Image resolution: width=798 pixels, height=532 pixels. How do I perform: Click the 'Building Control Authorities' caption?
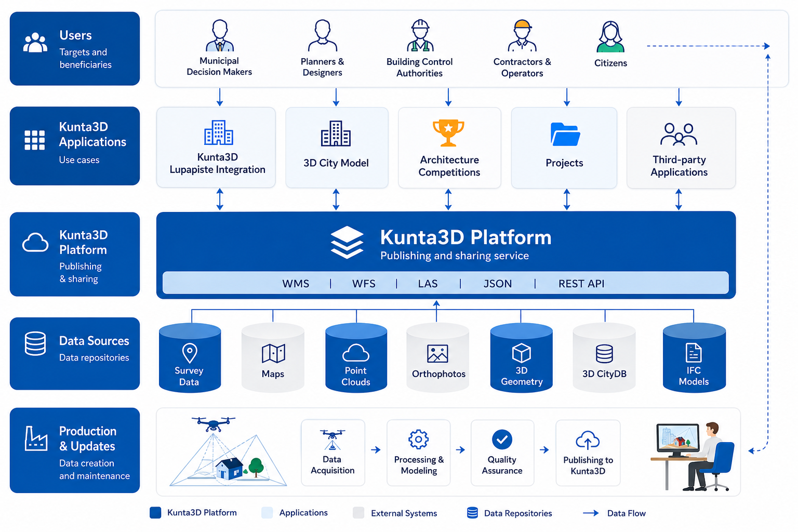coord(420,68)
